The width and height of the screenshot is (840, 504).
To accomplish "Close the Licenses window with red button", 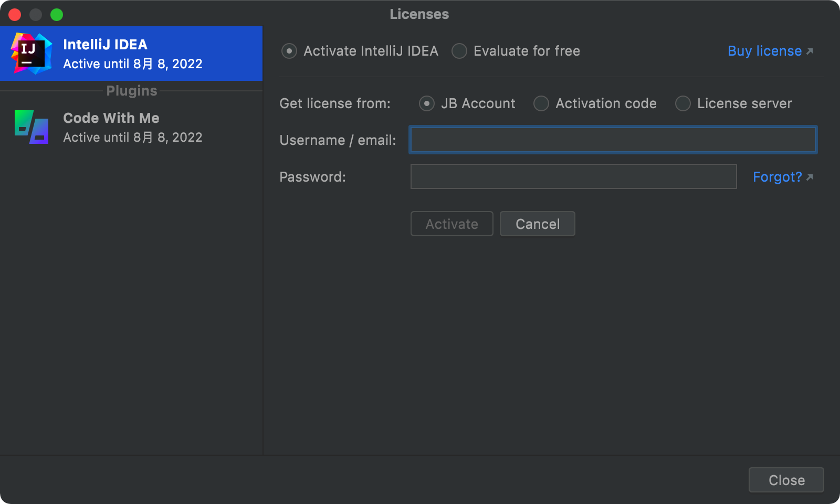I will click(x=15, y=14).
